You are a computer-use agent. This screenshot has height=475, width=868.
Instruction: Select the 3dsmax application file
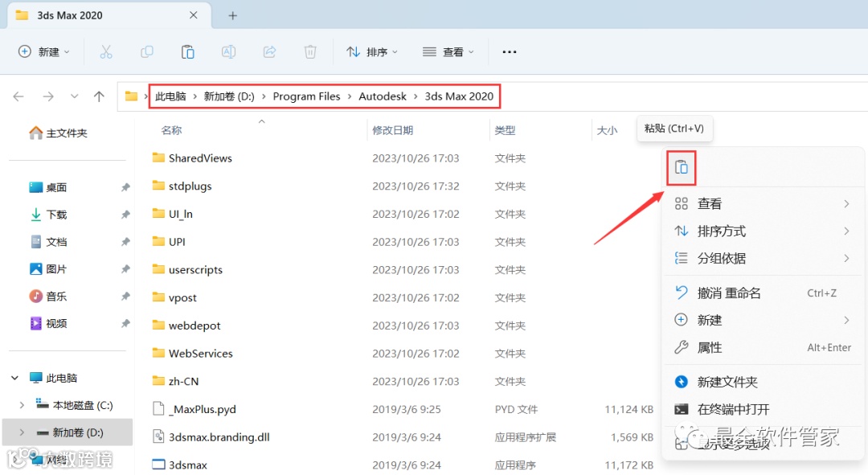pos(179,465)
